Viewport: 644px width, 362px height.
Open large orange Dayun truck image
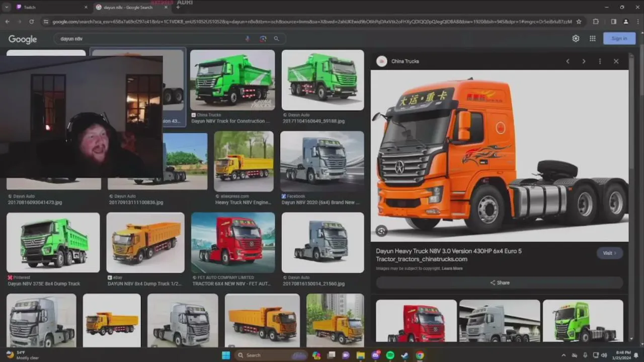point(500,155)
